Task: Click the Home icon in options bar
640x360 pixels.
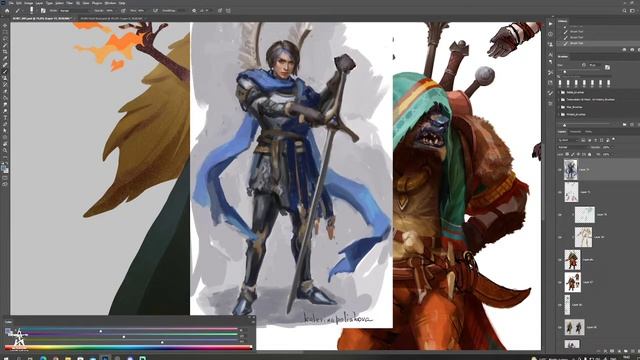Action: click(7, 11)
